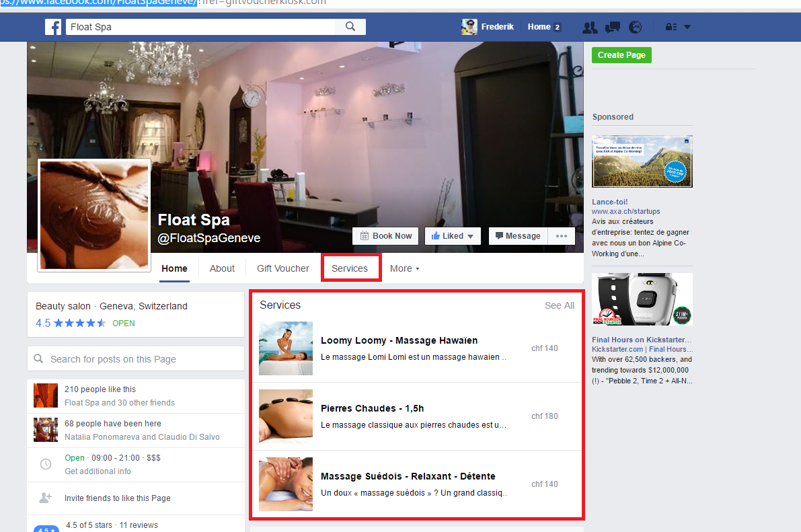The width and height of the screenshot is (801, 532).
Task: Click in the Float Spa search field
Action: coord(200,27)
